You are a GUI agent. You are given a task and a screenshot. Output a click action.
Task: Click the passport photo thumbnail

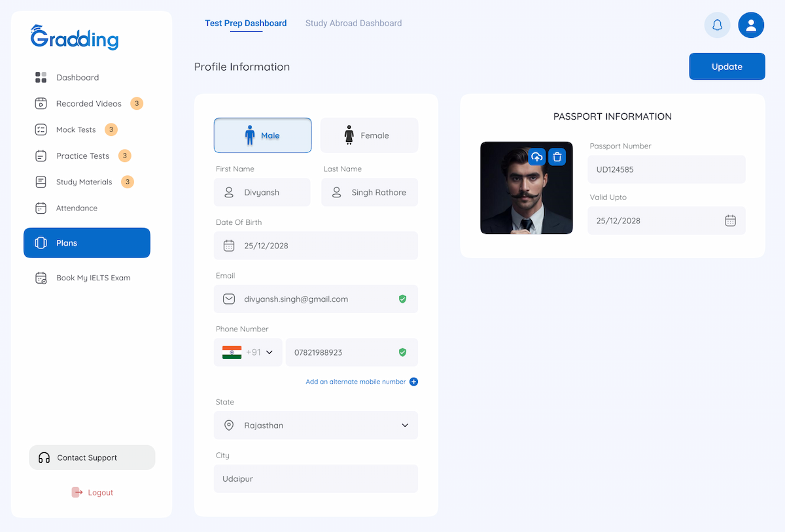tap(527, 188)
